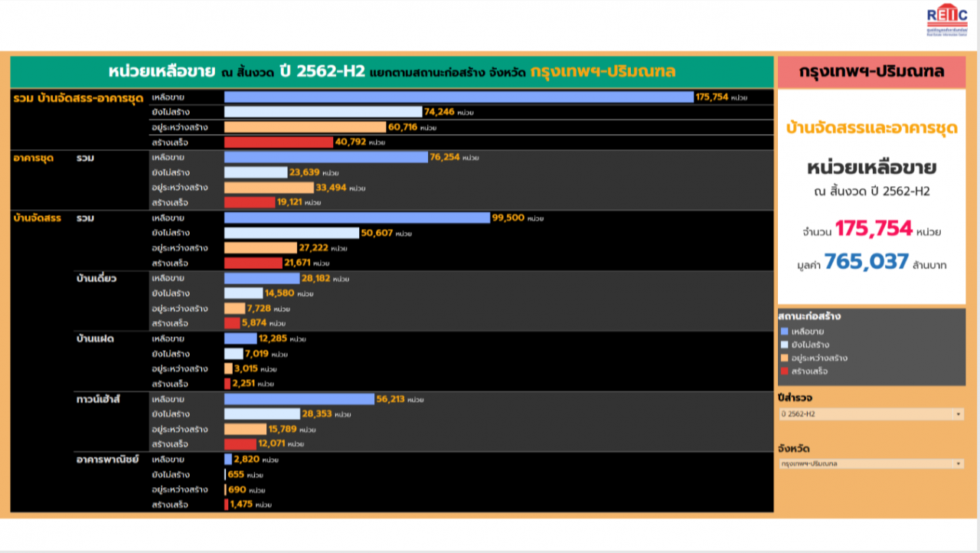980x553 pixels.
Task: Click the blue bar labeled 76,254 หน่วย
Action: coord(326,157)
